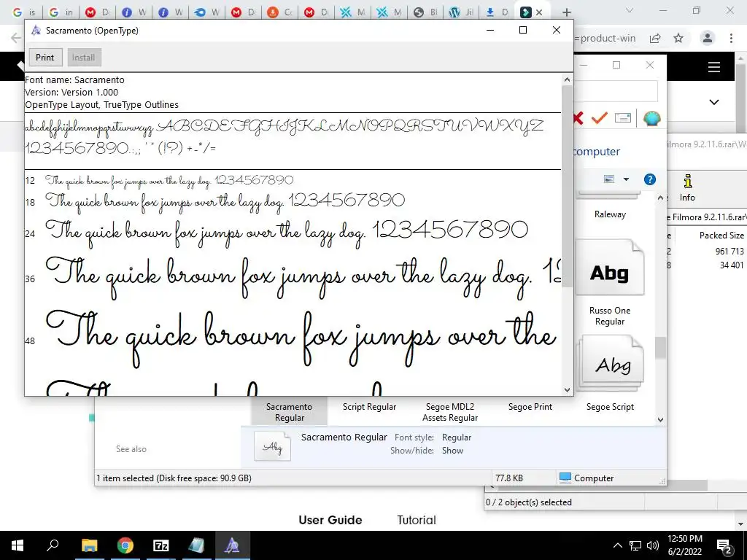747x560 pixels.
Task: Close the active Chrome tab
Action: coord(539,12)
